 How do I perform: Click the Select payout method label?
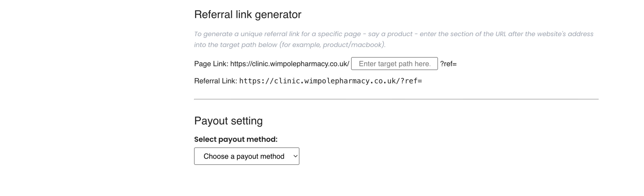coord(236,139)
